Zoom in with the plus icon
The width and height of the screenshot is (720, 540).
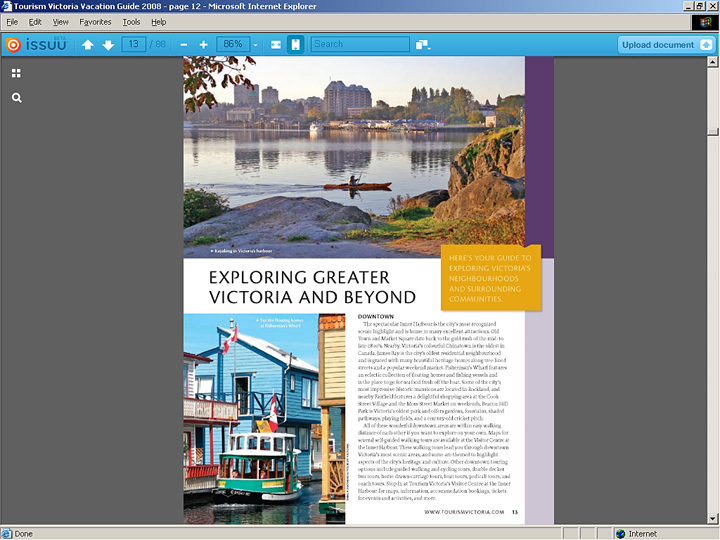pos(203,45)
